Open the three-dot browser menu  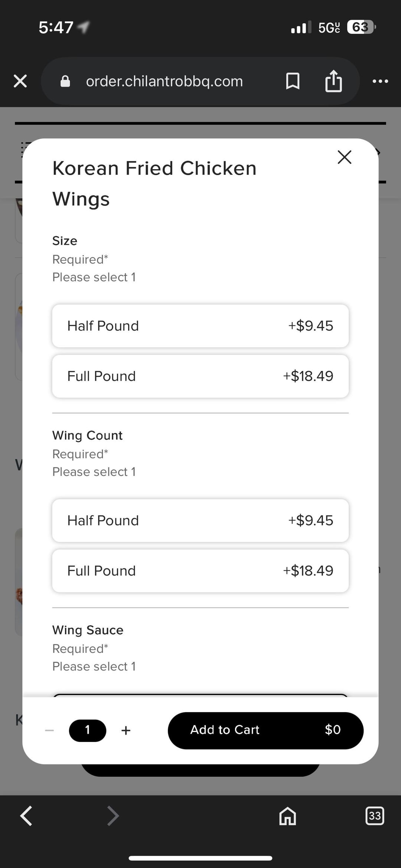point(380,81)
